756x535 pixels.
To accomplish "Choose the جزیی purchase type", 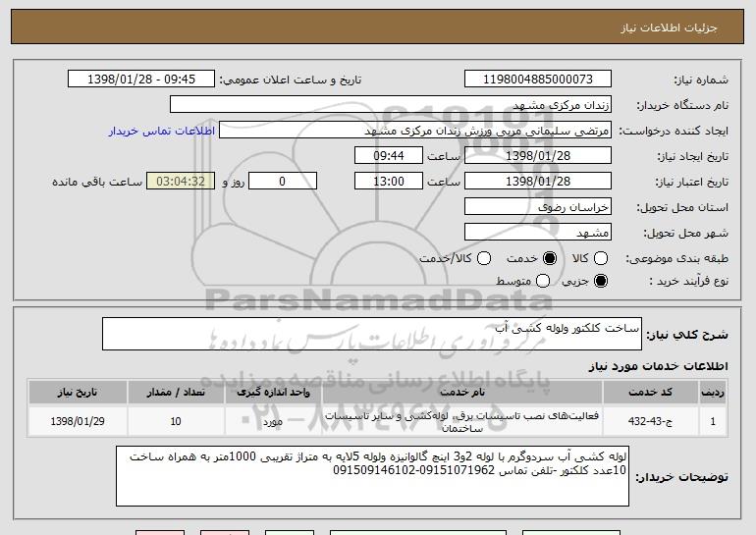I will click(x=601, y=281).
